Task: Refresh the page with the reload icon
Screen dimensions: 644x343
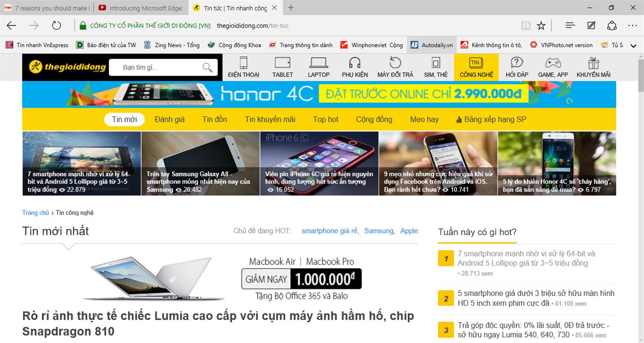Action: 56,25
